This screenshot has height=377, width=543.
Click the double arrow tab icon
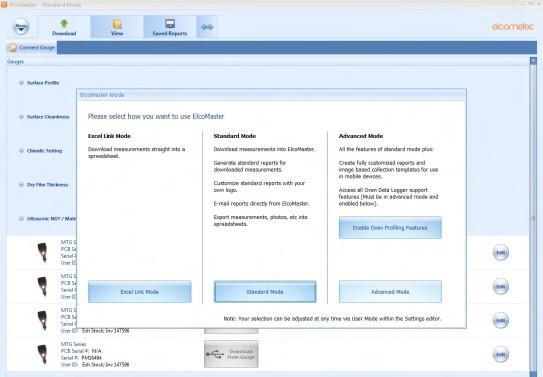click(207, 27)
